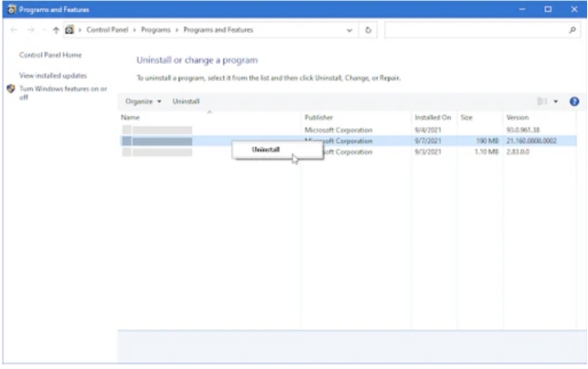This screenshot has height=369, width=588.
Task: Select program row with version 2.83.0.0
Action: click(348, 153)
